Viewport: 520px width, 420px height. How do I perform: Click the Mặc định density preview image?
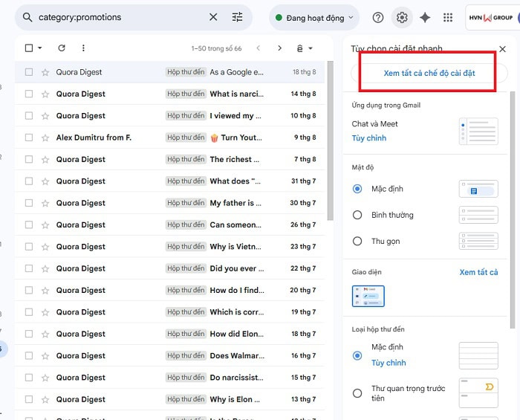[x=478, y=189]
